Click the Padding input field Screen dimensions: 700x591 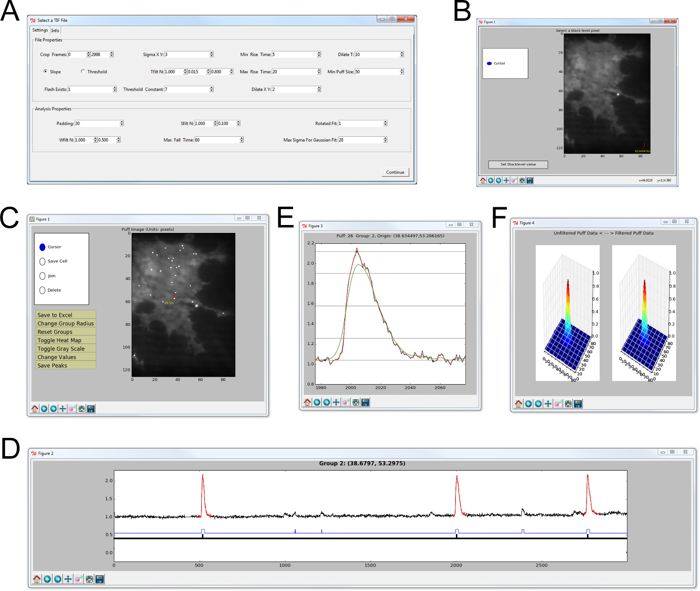(97, 124)
